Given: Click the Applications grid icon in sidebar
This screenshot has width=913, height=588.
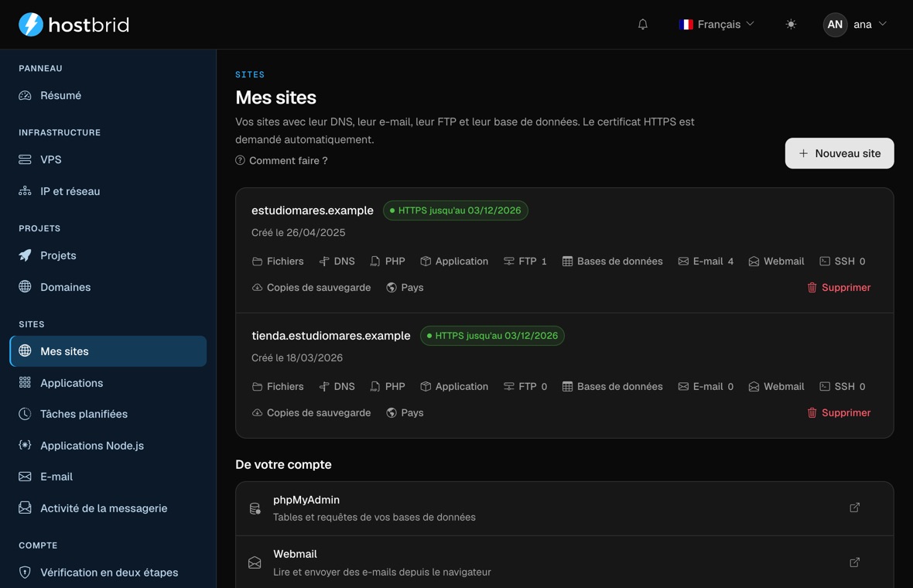Looking at the screenshot, I should (x=25, y=382).
